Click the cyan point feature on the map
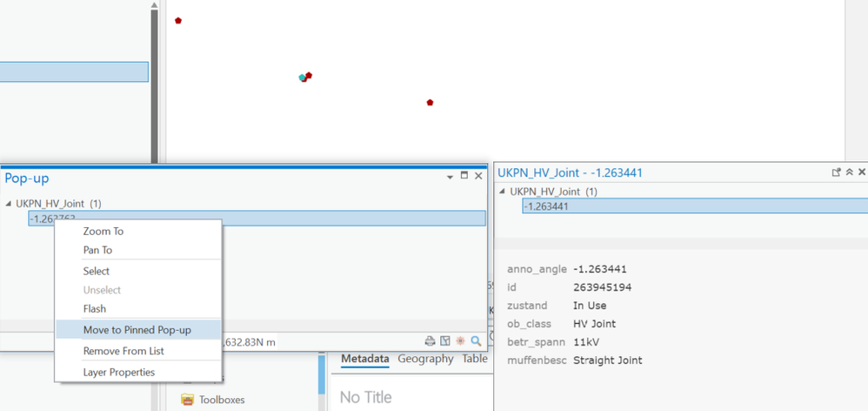This screenshot has width=868, height=411. pyautogui.click(x=302, y=77)
